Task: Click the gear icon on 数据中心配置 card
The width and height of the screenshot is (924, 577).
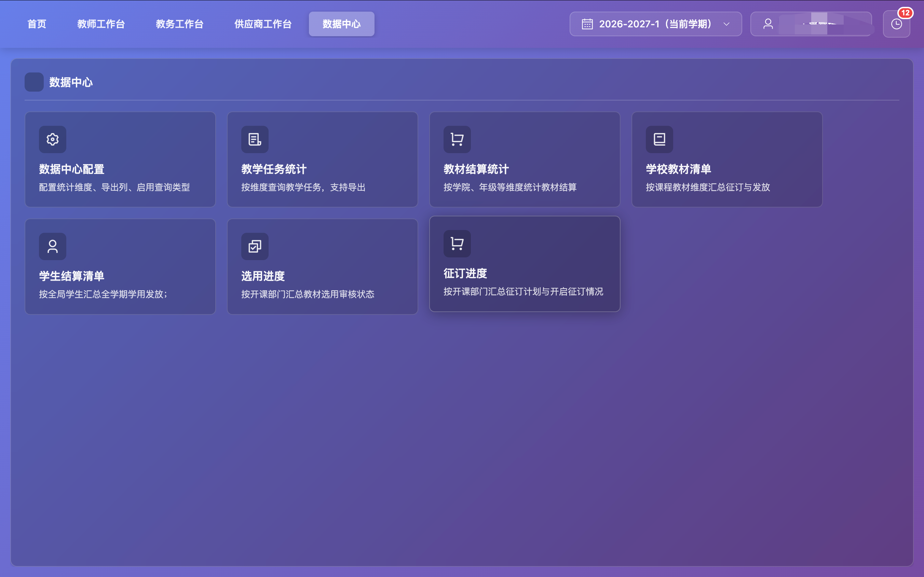Action: pyautogui.click(x=53, y=139)
